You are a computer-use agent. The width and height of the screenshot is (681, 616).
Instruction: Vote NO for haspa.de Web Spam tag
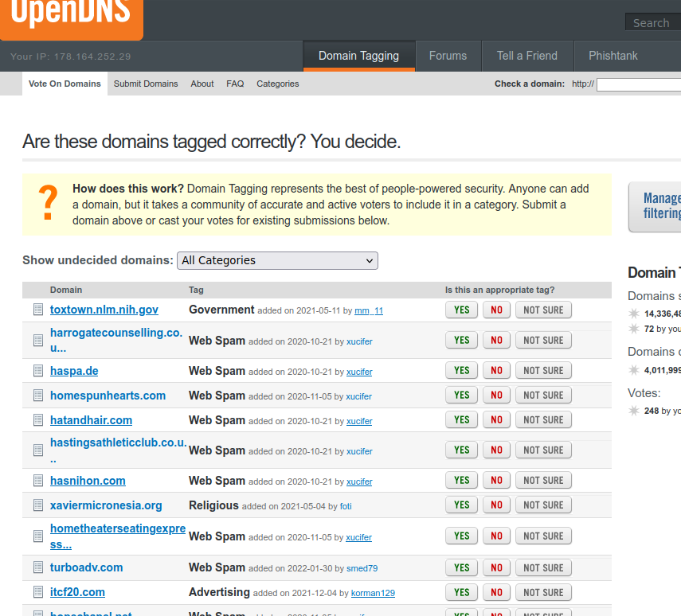tap(496, 371)
